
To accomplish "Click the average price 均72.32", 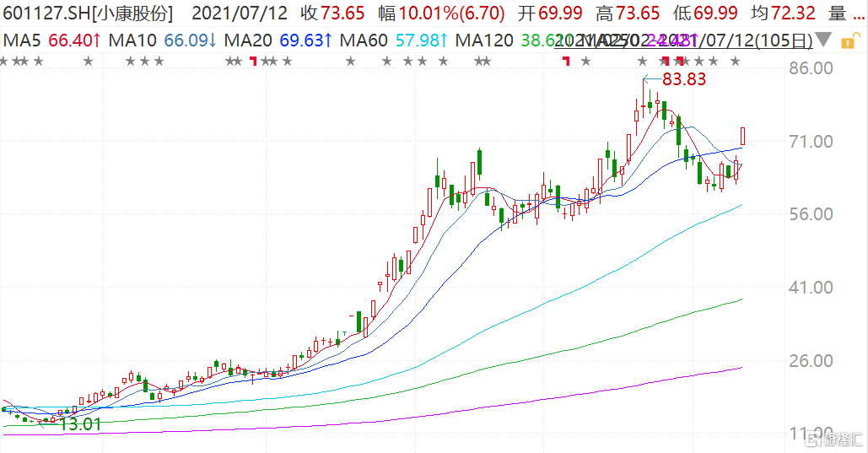I will tap(784, 13).
